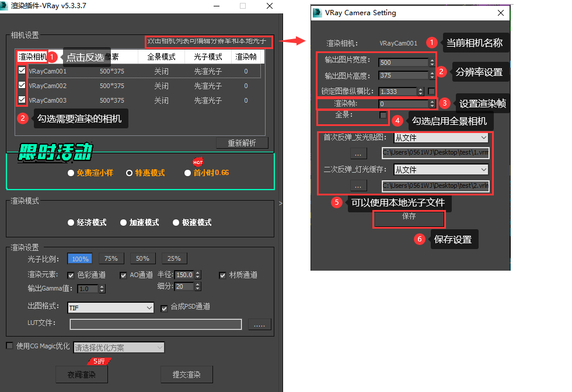This screenshot has height=392, width=572.
Task: Uncheck the VRayCam002 camera checkbox
Action: [22, 85]
